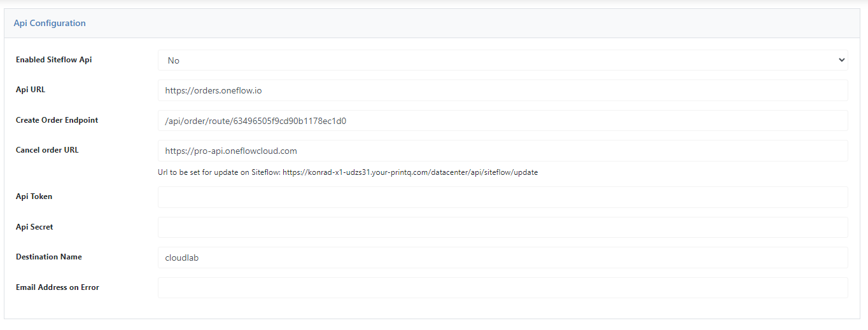Image resolution: width=868 pixels, height=330 pixels.
Task: Click the Siteflow update URL hint text
Action: click(x=348, y=172)
